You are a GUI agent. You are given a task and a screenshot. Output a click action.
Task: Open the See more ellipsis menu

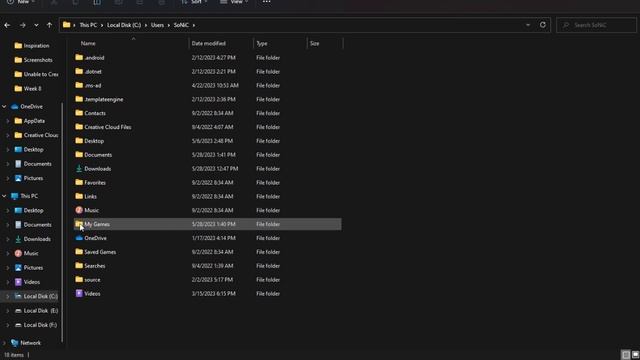pyautogui.click(x=267, y=2)
